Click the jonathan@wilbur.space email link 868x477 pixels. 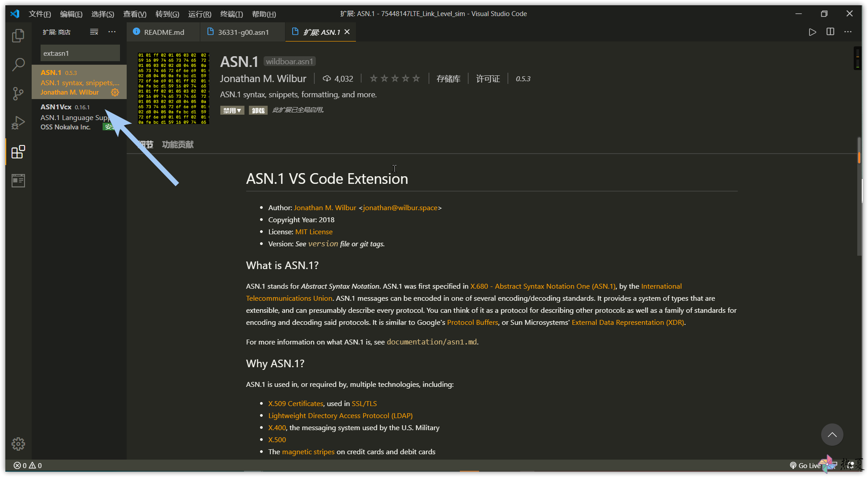[x=400, y=208]
